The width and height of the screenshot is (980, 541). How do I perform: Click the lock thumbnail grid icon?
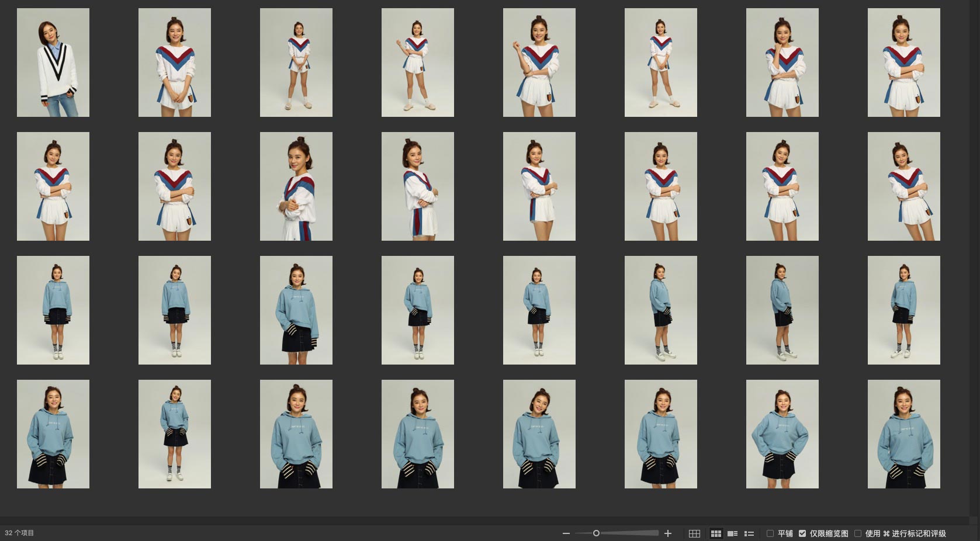point(694,533)
